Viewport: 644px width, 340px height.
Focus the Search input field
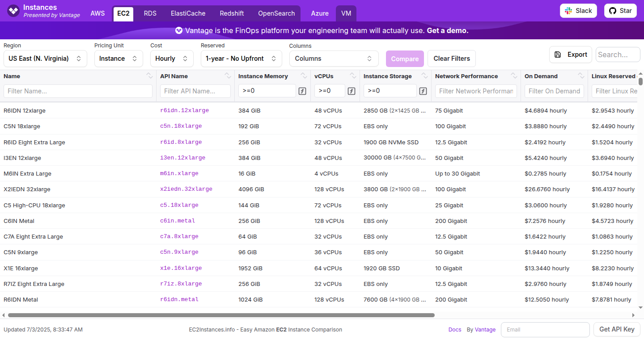[x=618, y=55]
